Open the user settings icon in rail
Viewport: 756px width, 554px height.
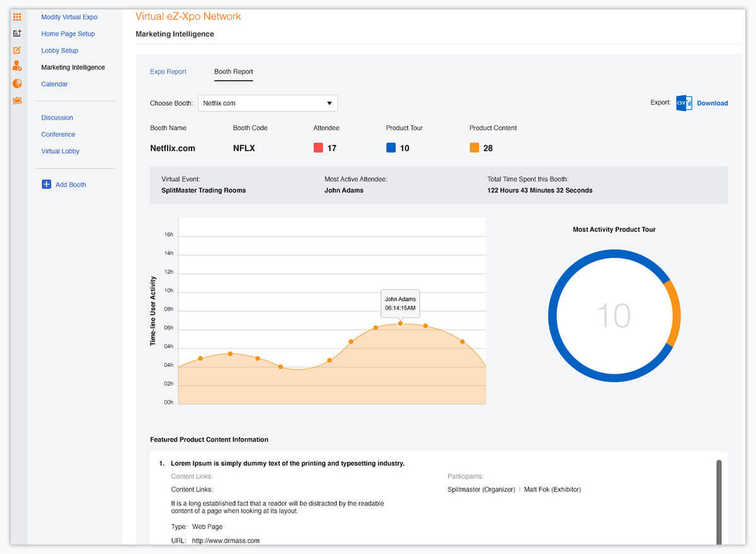pos(17,66)
